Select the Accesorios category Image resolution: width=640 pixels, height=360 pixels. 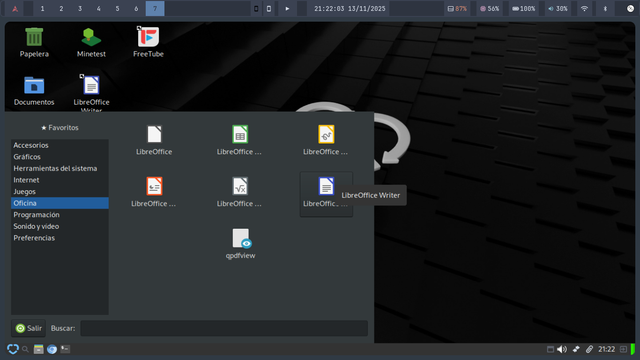60,145
